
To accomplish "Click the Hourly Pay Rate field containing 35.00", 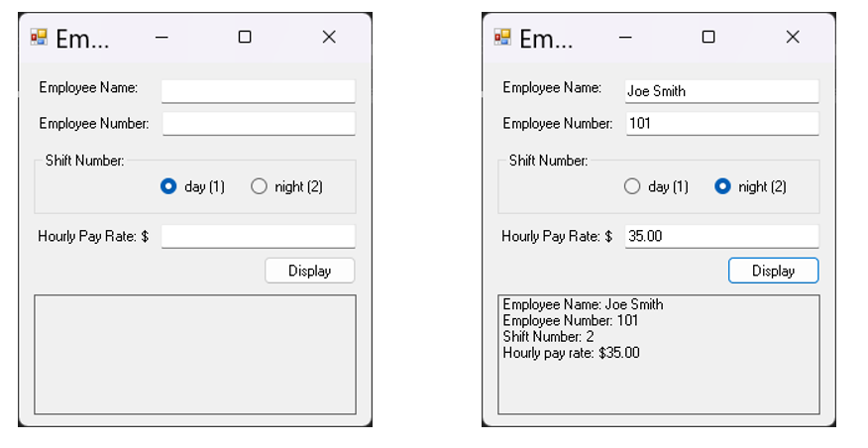I will [722, 237].
